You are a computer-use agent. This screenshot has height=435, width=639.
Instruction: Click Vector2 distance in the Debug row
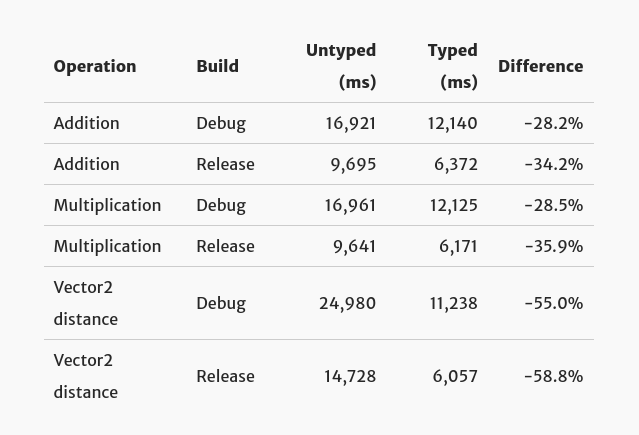click(86, 303)
